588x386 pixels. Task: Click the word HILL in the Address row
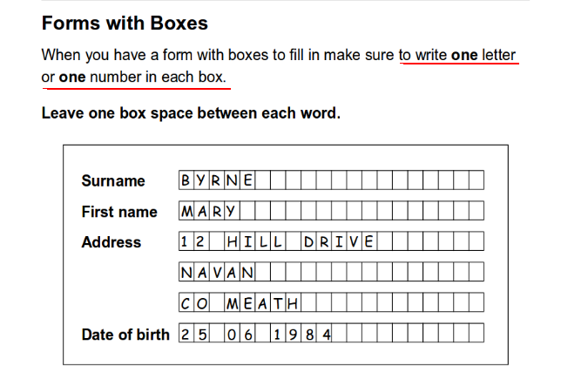[254, 242]
